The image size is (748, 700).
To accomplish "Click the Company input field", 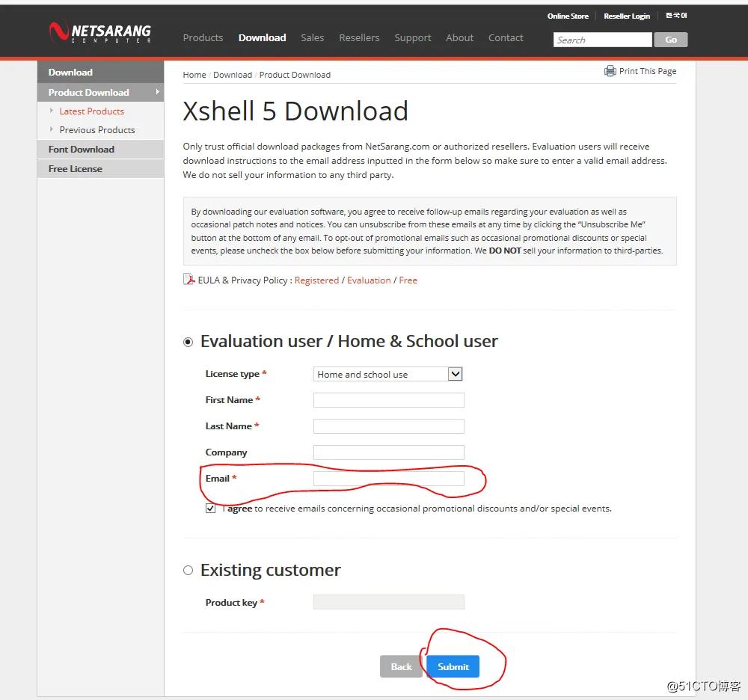I will click(x=389, y=452).
